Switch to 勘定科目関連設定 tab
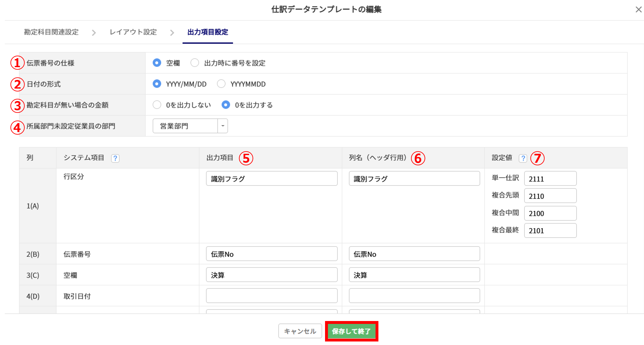Viewport: 644px width, 345px height. coord(51,32)
